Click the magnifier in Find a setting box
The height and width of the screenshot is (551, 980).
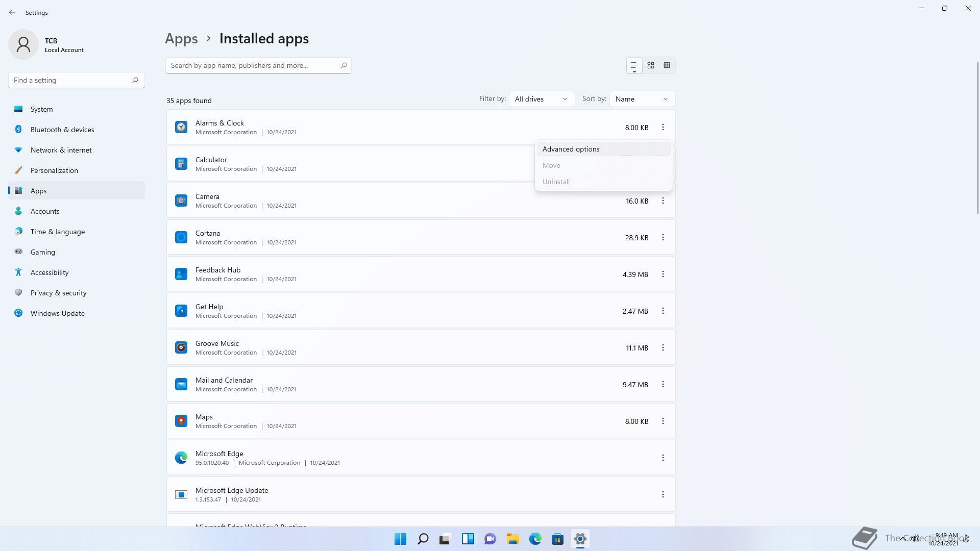pyautogui.click(x=135, y=80)
